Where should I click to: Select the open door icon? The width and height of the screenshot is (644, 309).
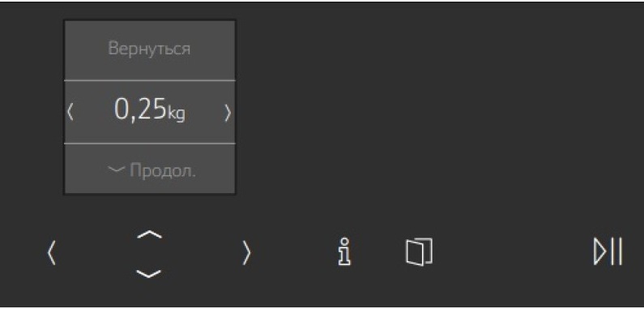click(419, 251)
